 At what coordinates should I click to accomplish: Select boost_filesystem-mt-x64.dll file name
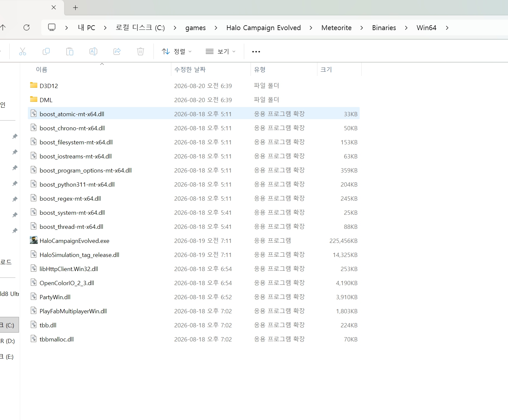76,142
